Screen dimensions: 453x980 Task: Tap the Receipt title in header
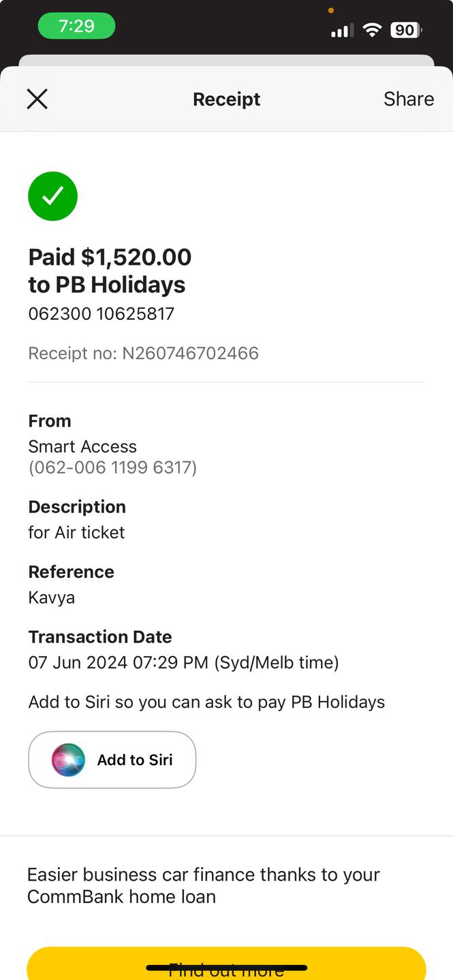(x=226, y=99)
